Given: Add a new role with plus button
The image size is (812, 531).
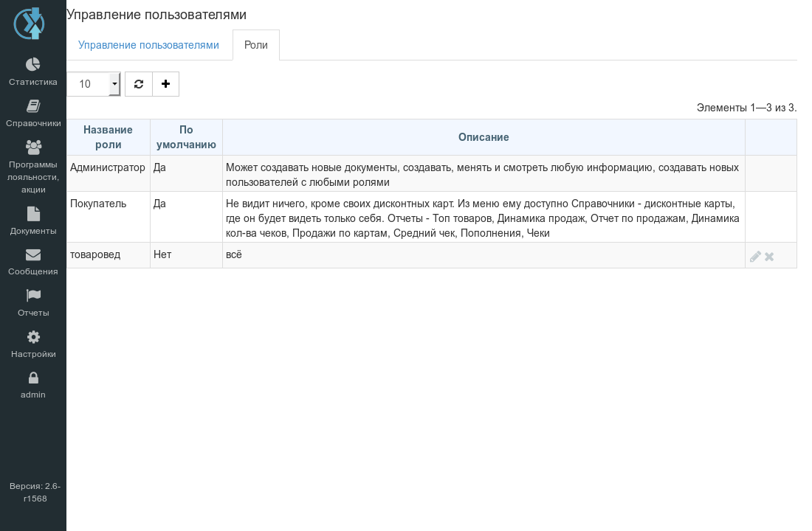Looking at the screenshot, I should tap(165, 84).
